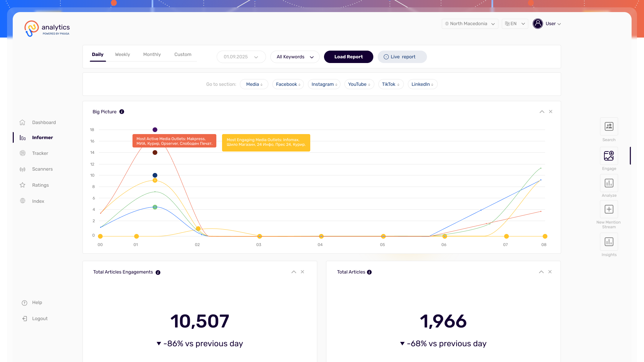Open the North Macedonia country selector
Viewport: 644px width, 362px height.
pyautogui.click(x=470, y=23)
